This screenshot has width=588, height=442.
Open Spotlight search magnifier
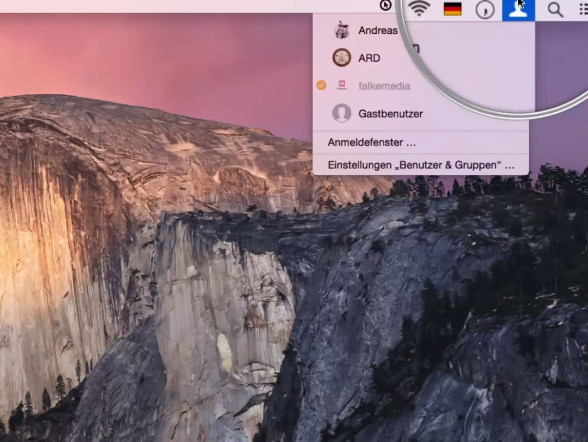(555, 9)
